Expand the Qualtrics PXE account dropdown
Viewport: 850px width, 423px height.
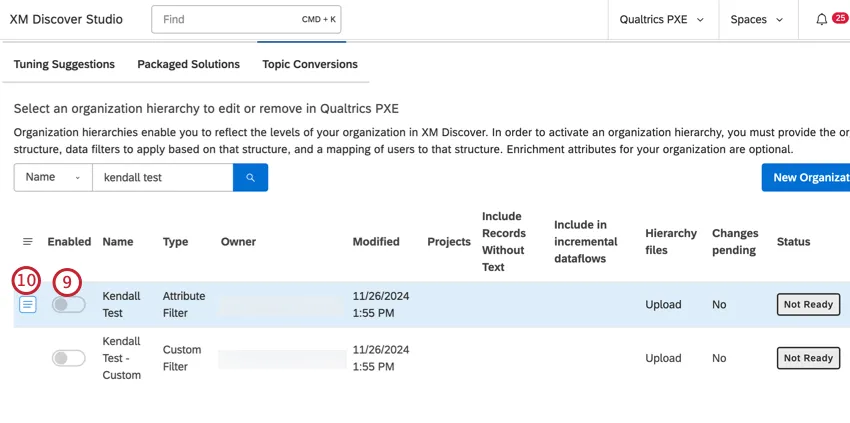coord(661,19)
